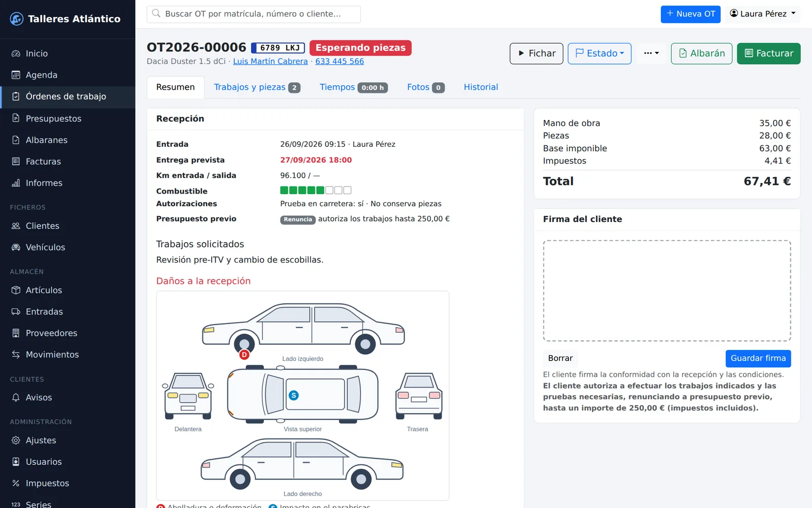Open Entradas truck icon

pyautogui.click(x=16, y=311)
